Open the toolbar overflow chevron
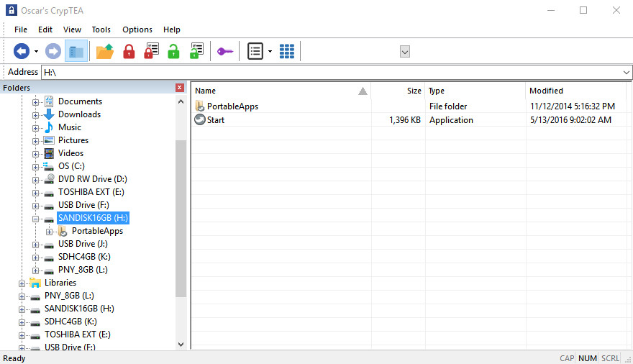Screen dimensions: 633x364 (405, 52)
